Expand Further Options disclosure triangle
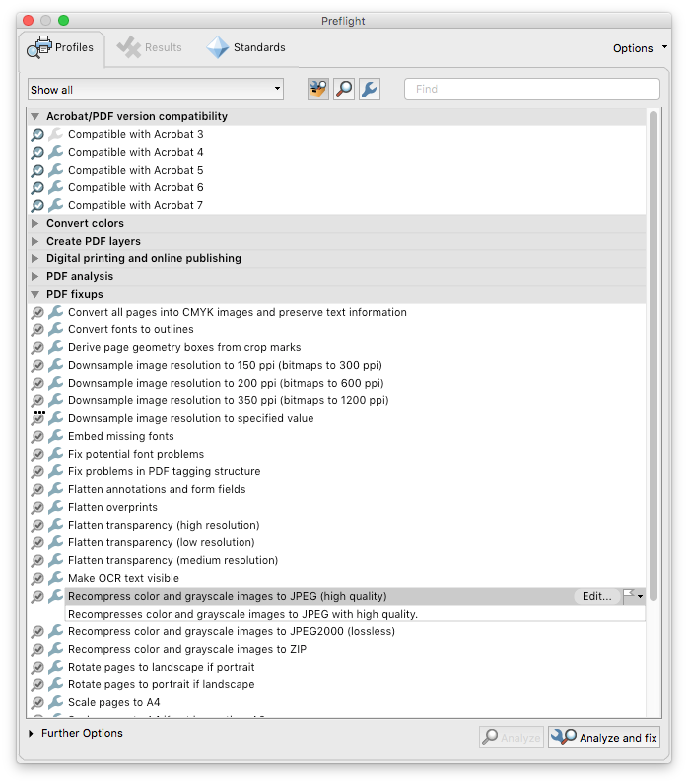 coord(31,734)
